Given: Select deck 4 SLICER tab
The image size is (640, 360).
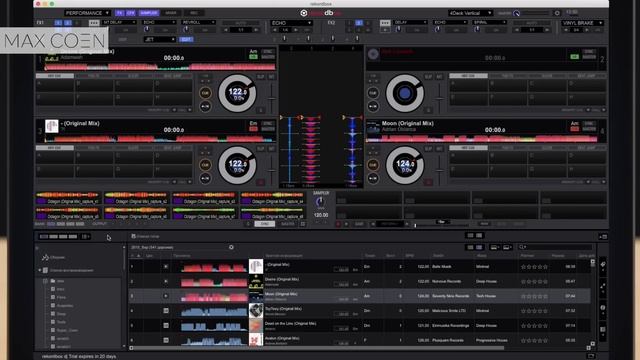Looking at the screenshot, I should point(547,148).
